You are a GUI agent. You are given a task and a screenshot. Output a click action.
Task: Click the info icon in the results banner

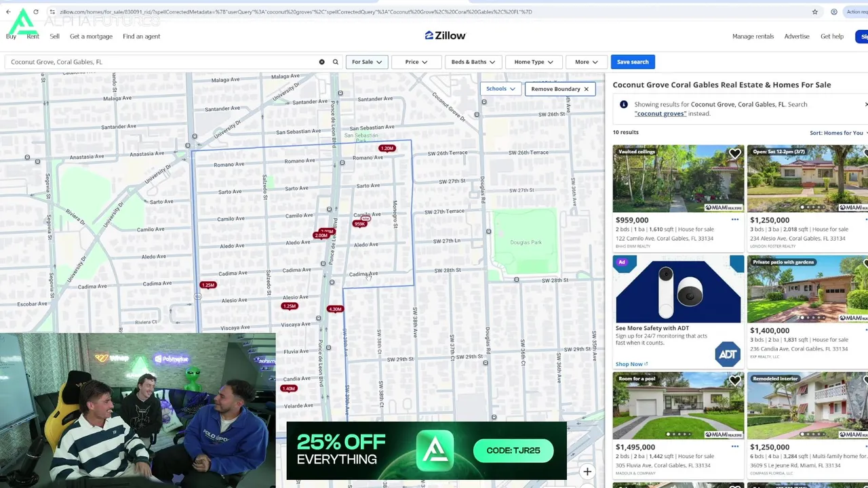click(x=623, y=104)
